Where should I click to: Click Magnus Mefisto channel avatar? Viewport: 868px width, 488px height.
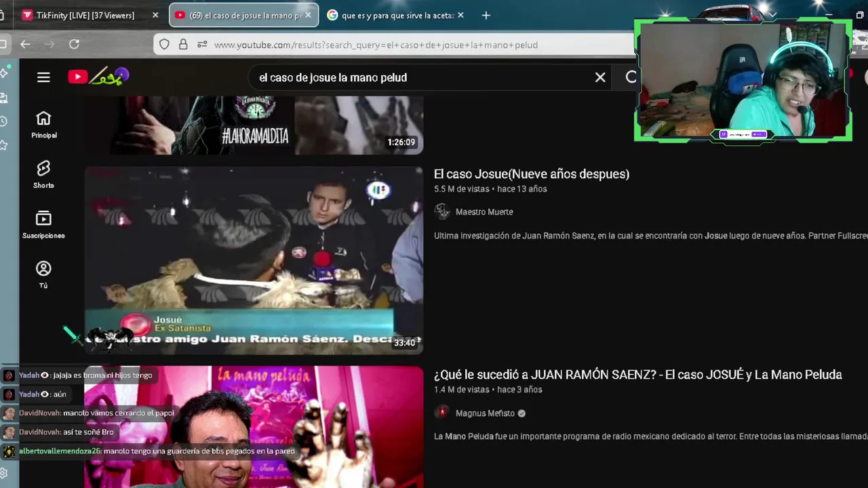coord(442,413)
